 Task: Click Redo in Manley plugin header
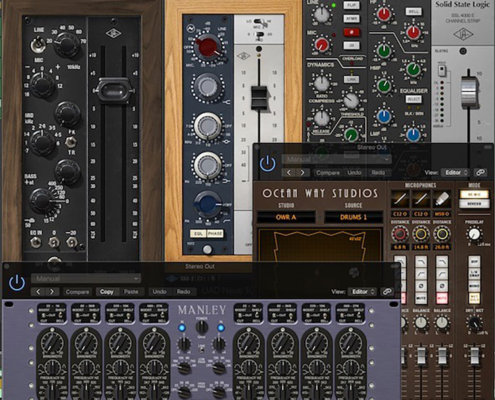pos(183,292)
